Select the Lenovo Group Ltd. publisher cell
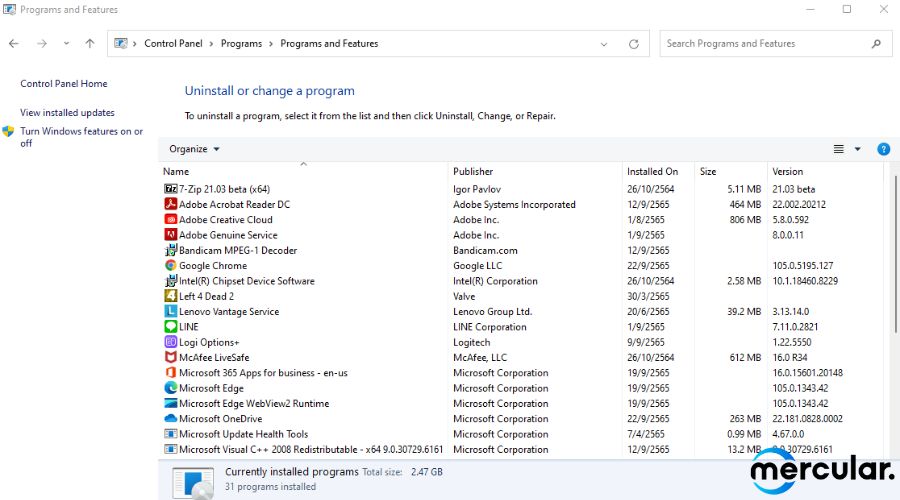 coord(492,312)
